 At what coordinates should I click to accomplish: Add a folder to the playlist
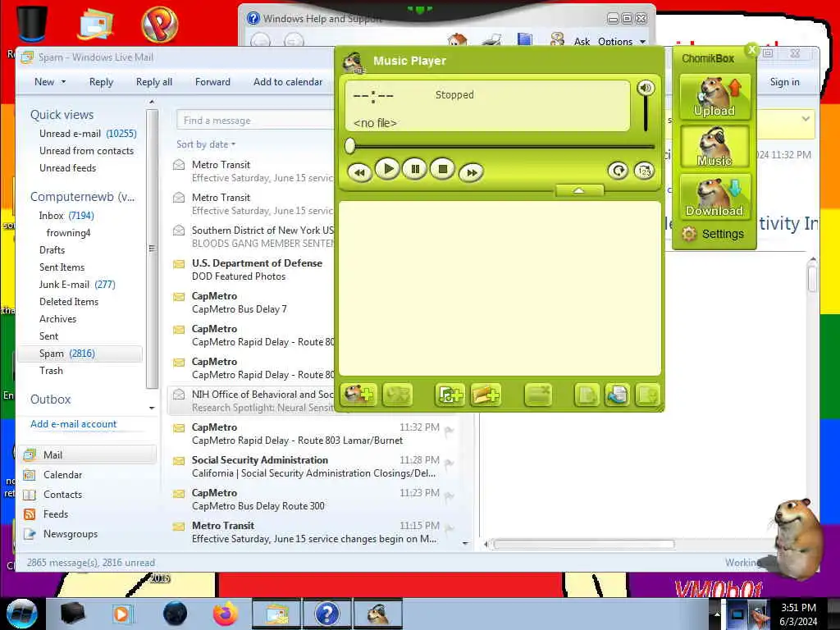(x=486, y=395)
